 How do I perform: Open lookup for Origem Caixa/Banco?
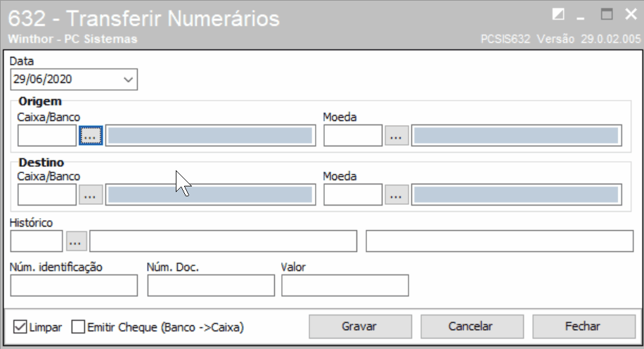91,136
